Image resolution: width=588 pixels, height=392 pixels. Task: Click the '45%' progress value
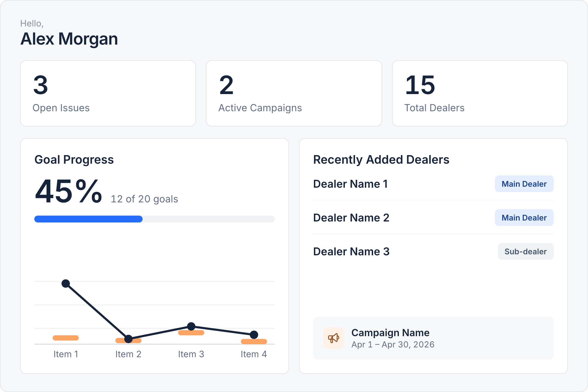coord(69,191)
